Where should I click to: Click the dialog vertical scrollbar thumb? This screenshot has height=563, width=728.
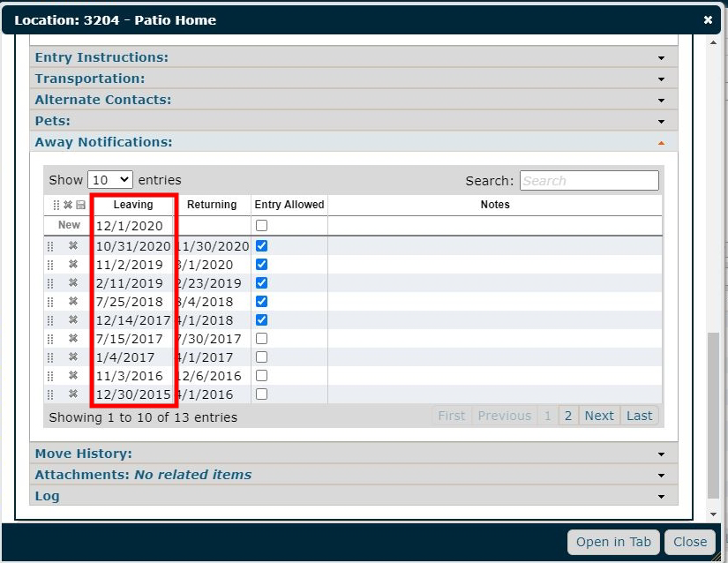point(713,416)
